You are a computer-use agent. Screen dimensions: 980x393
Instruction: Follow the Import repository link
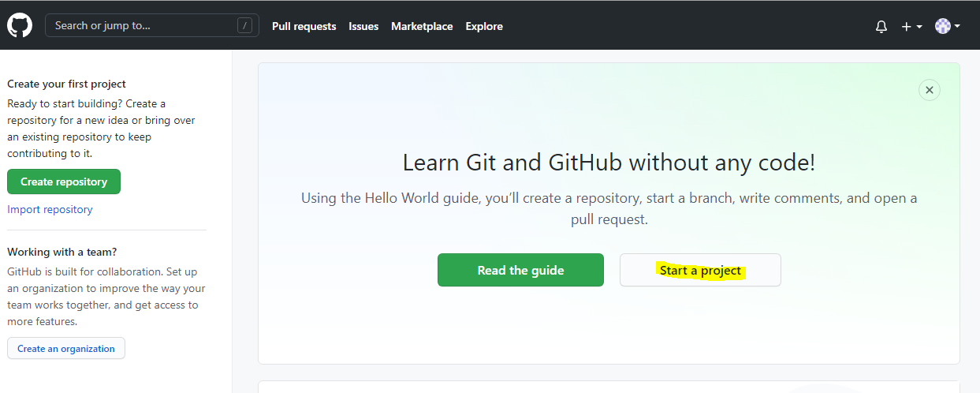[x=50, y=209]
